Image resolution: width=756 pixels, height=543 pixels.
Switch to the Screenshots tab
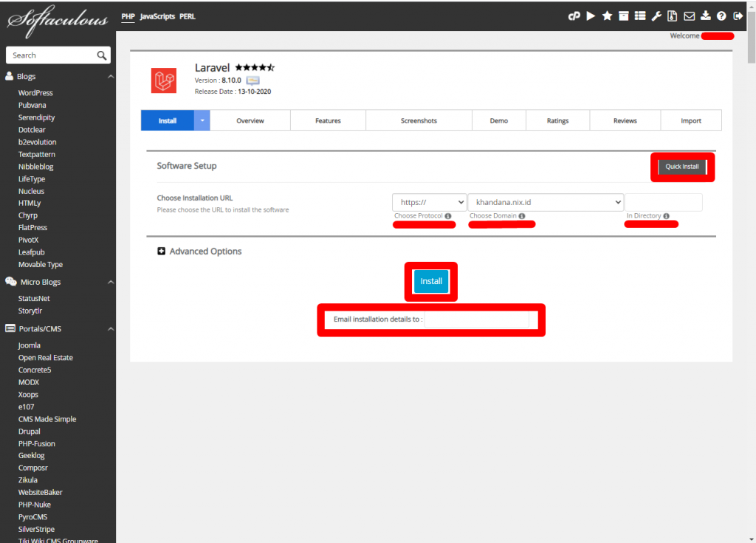click(x=419, y=120)
